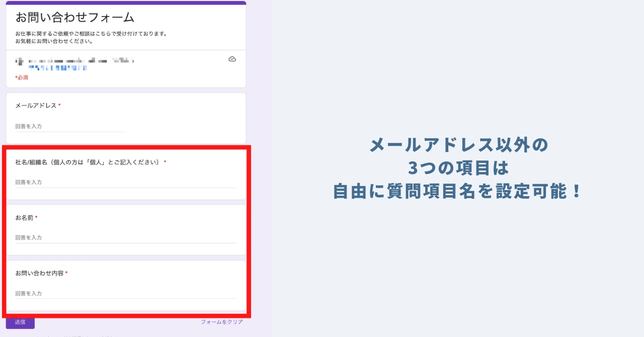Screen dimensions: 644x337
Task: Click the 社名/組織名 question label text
Action: click(88, 162)
